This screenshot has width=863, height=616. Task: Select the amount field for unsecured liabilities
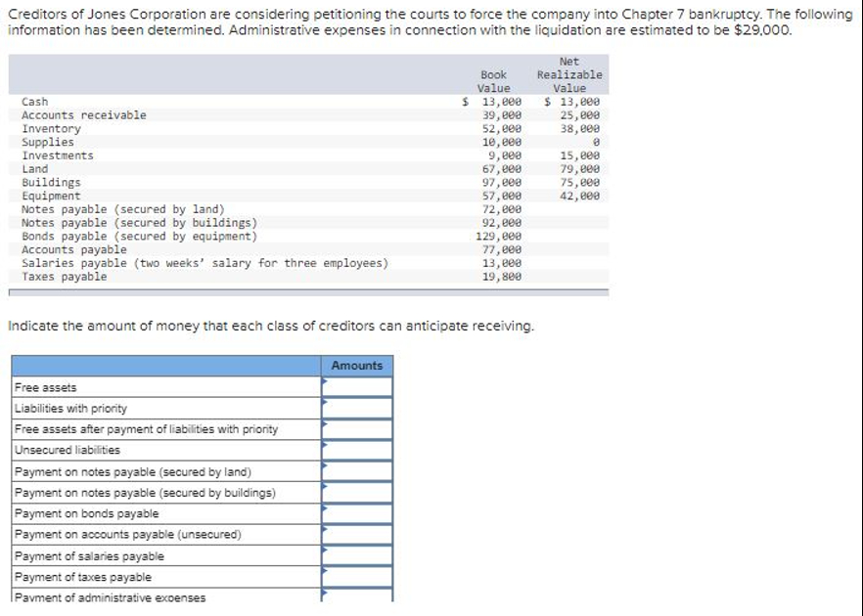click(356, 450)
